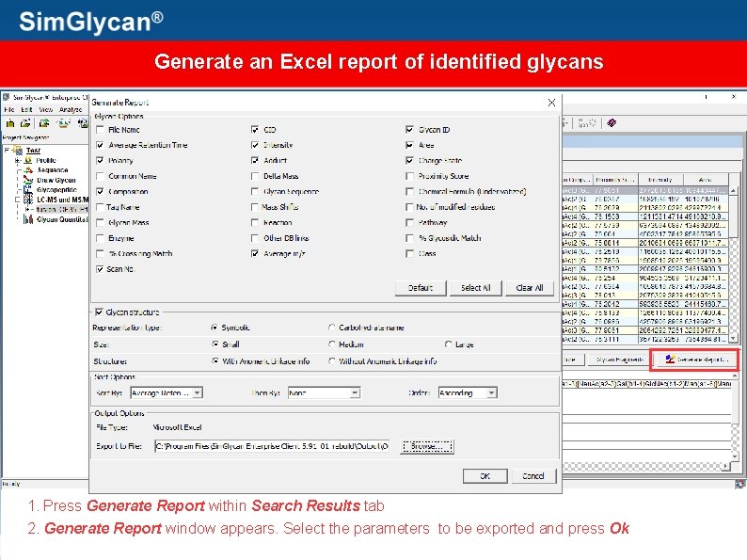The image size is (747, 560).
Task: Click the Draw Glycan node icon
Action: pyautogui.click(x=28, y=180)
